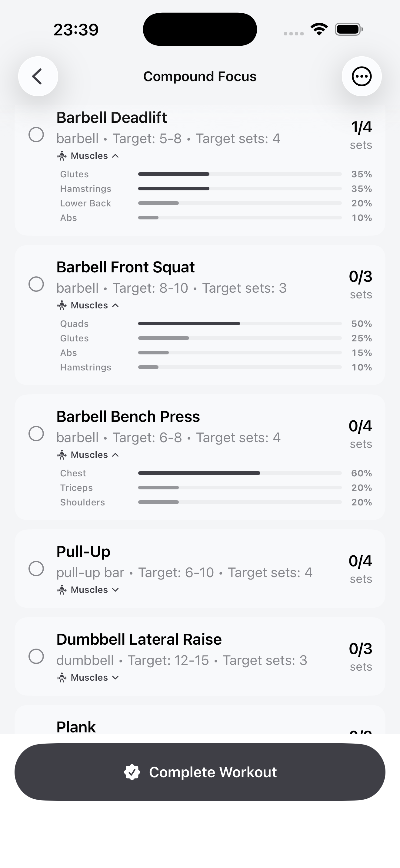Mark Dumbbell Lateral Raise as done
Image resolution: width=400 pixels, height=868 pixels.
[x=36, y=656]
